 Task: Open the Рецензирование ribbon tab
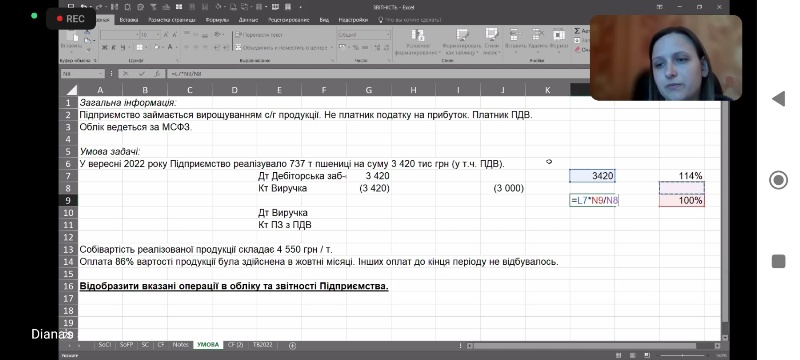[289, 20]
